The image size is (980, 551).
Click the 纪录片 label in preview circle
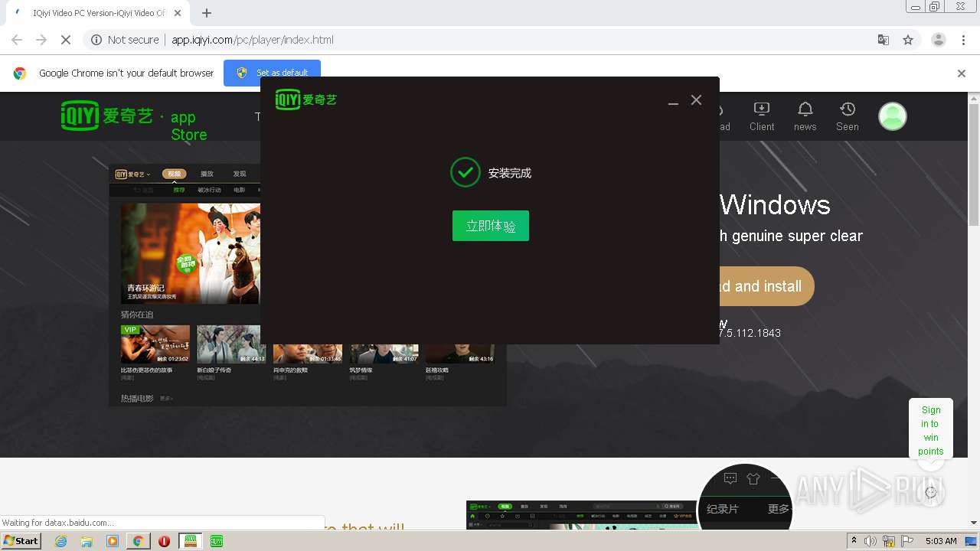722,509
